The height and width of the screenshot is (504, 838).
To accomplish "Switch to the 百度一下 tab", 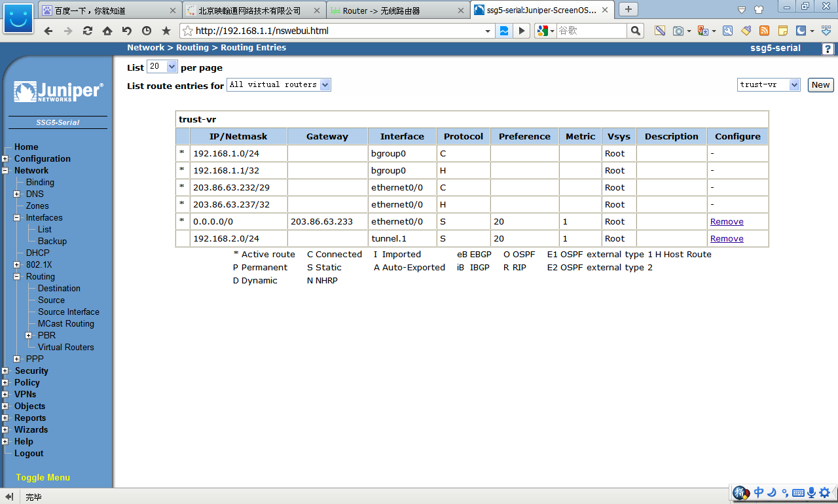I will (109, 10).
